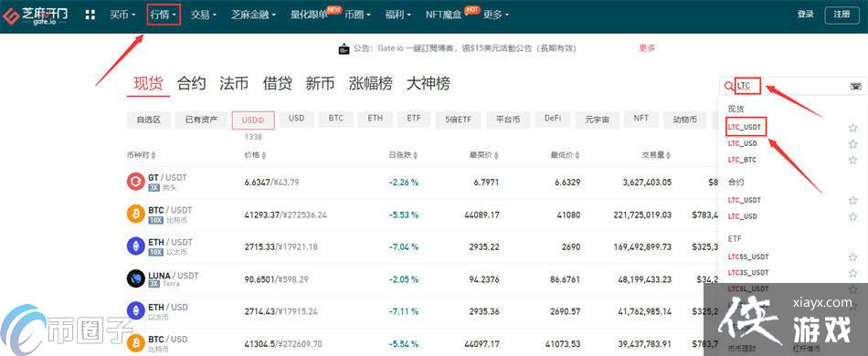Click the LUNA coin icon
The width and height of the screenshot is (868, 356).
pos(135,278)
